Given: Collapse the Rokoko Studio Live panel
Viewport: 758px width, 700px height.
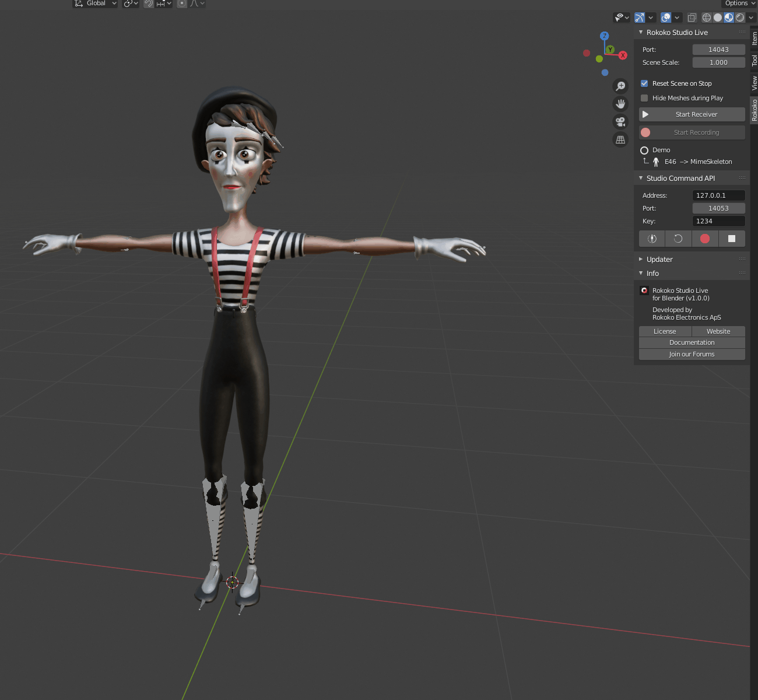Looking at the screenshot, I should tap(641, 33).
